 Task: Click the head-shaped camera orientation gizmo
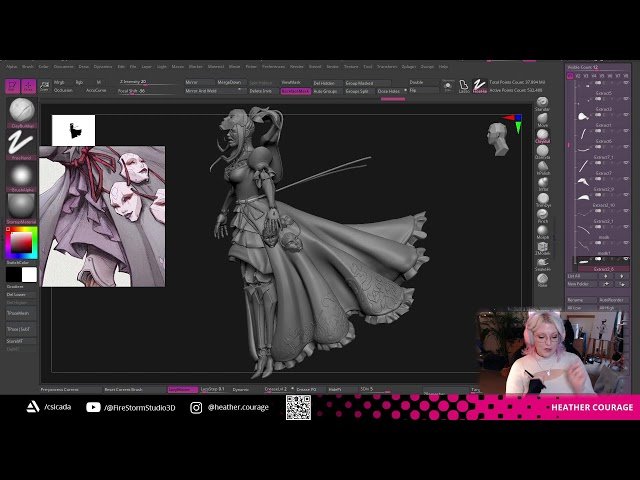(x=499, y=139)
